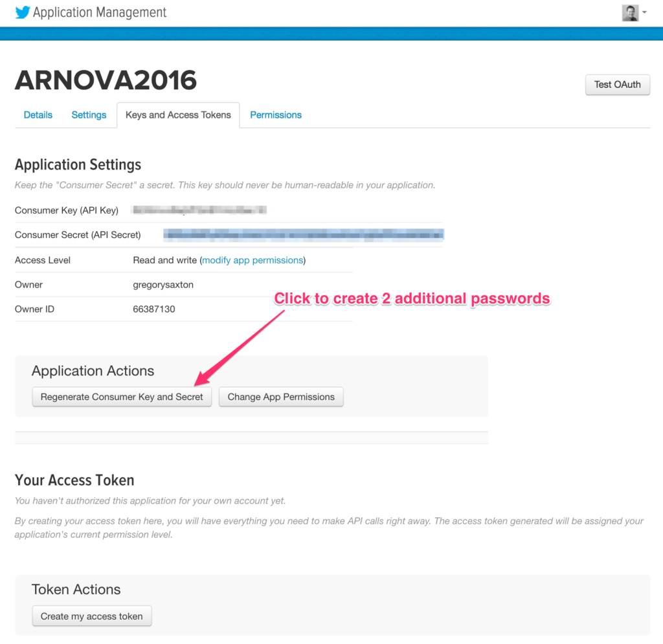
Task: Click Regenerate Consumer Key and Secret
Action: click(122, 397)
